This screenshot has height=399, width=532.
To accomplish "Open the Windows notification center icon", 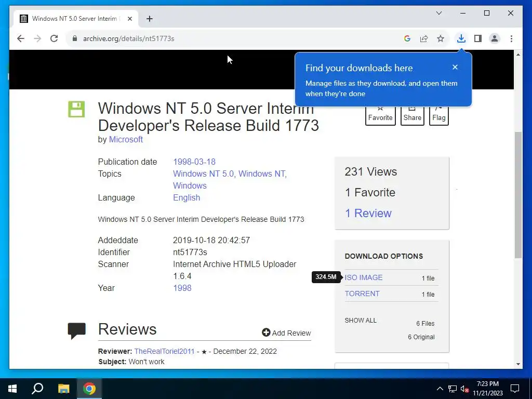I will click(x=515, y=389).
